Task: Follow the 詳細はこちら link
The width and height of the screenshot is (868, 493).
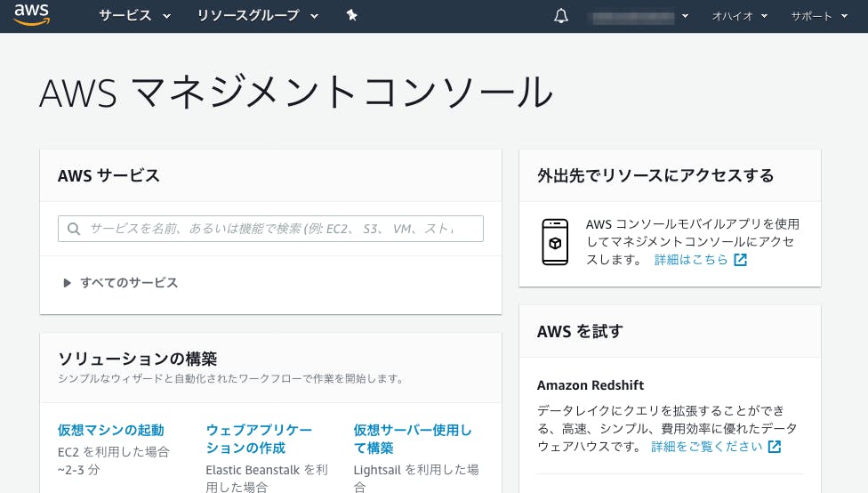Action: (x=691, y=260)
